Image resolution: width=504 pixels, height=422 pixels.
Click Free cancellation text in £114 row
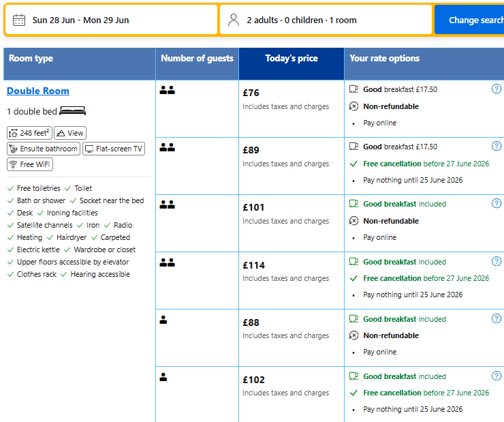point(426,278)
